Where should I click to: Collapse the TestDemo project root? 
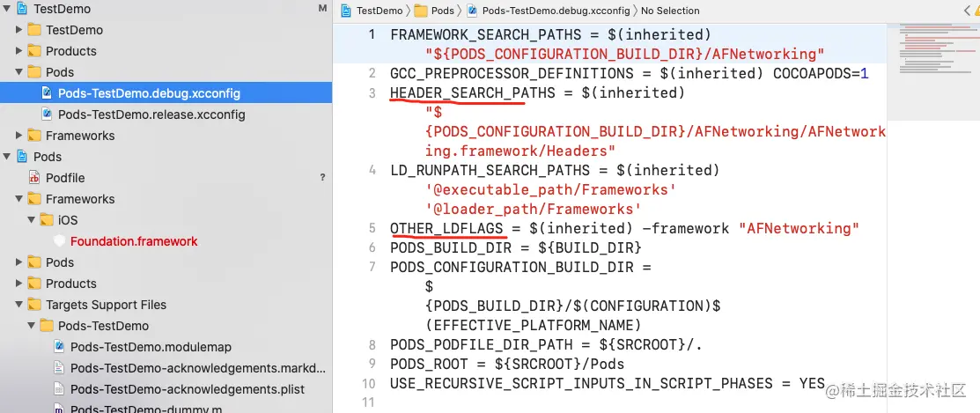(x=7, y=9)
